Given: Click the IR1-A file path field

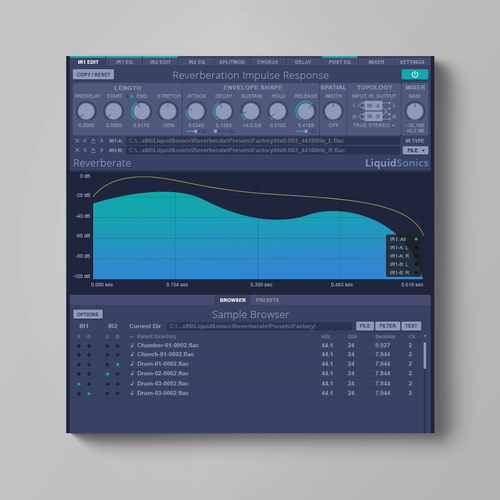Looking at the screenshot, I should (x=263, y=141).
